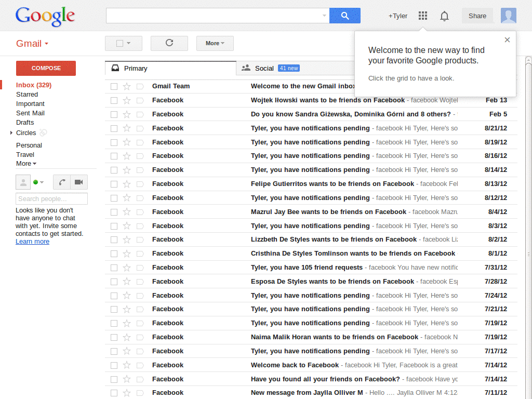Image resolution: width=532 pixels, height=399 pixels.
Task: Open the More actions toolbar dropdown
Action: (215, 43)
